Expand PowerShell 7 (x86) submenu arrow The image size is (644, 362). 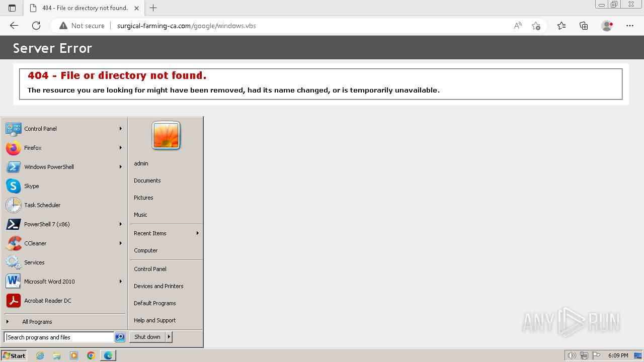[x=121, y=224]
